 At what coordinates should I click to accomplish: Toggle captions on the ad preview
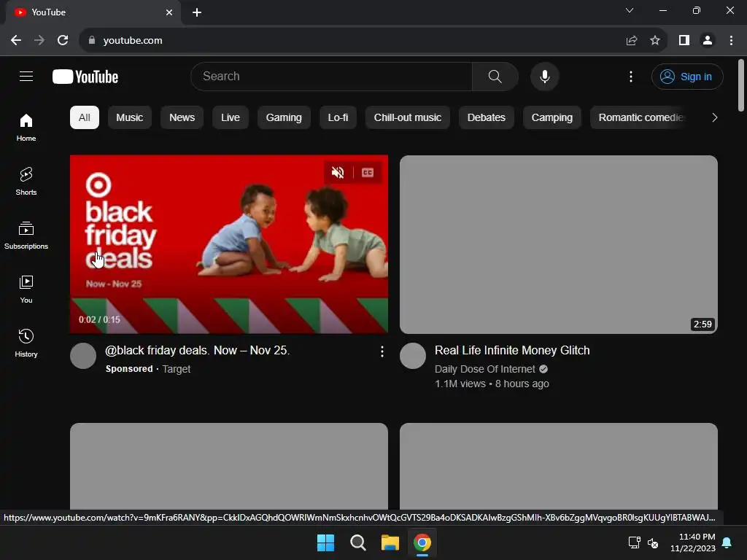click(x=368, y=172)
